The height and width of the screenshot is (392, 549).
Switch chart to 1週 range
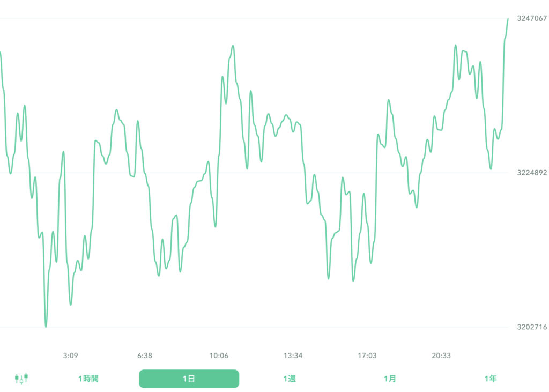pyautogui.click(x=290, y=379)
